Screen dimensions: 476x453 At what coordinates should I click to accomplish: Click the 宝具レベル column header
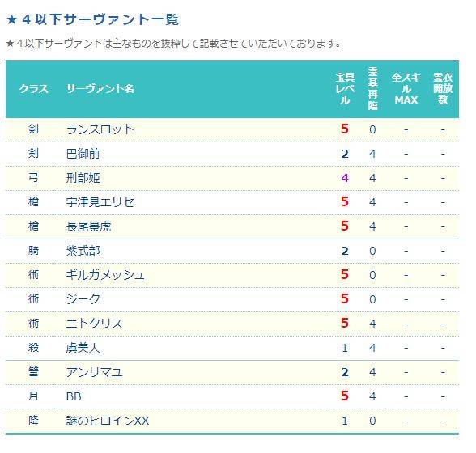(x=345, y=89)
